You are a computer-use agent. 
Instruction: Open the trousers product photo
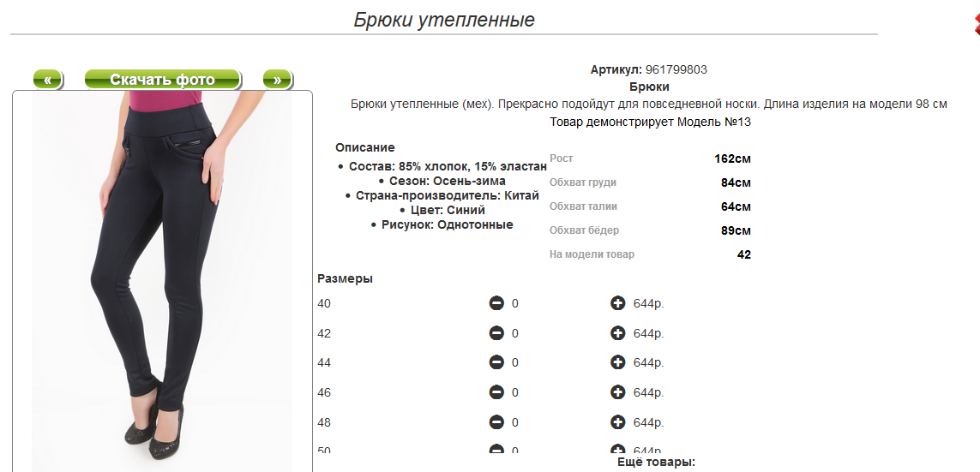pos(162,281)
